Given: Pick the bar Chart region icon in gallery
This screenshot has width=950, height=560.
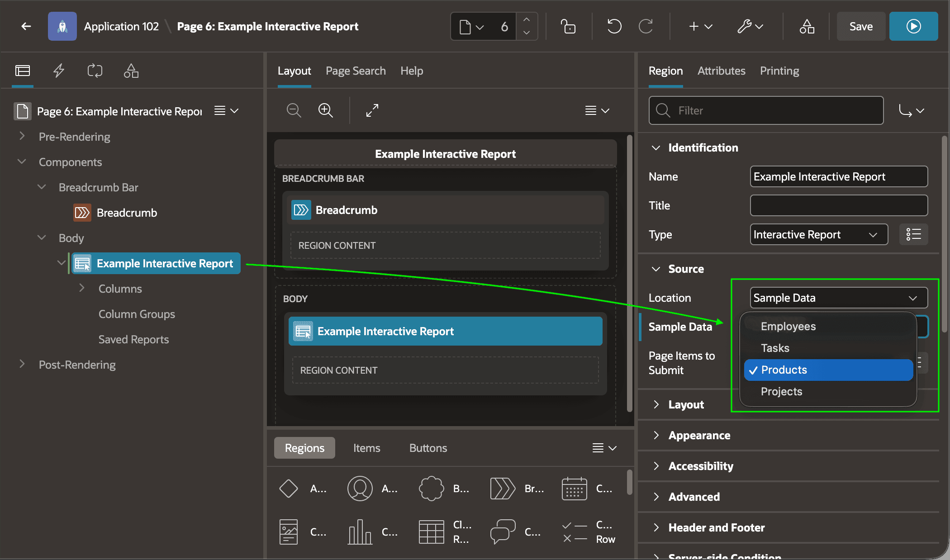Looking at the screenshot, I should pos(360,532).
